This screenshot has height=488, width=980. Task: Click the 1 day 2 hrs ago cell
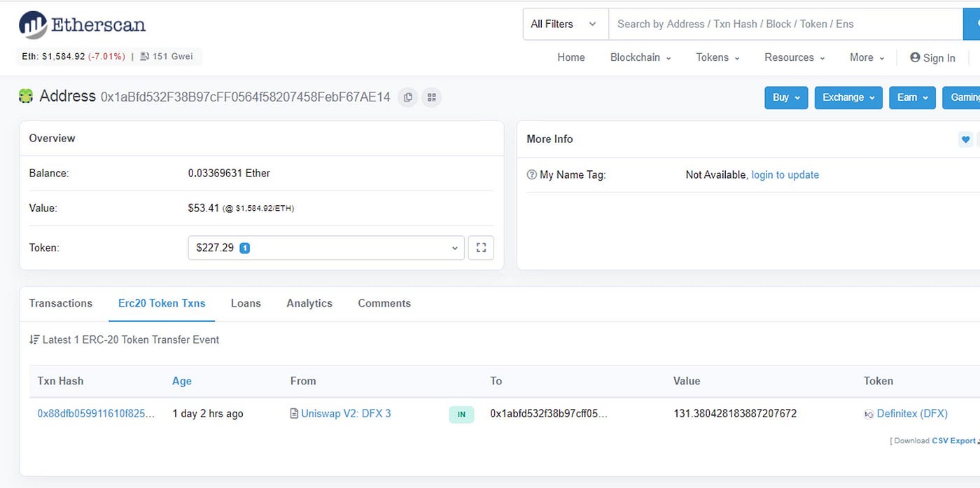[208, 414]
